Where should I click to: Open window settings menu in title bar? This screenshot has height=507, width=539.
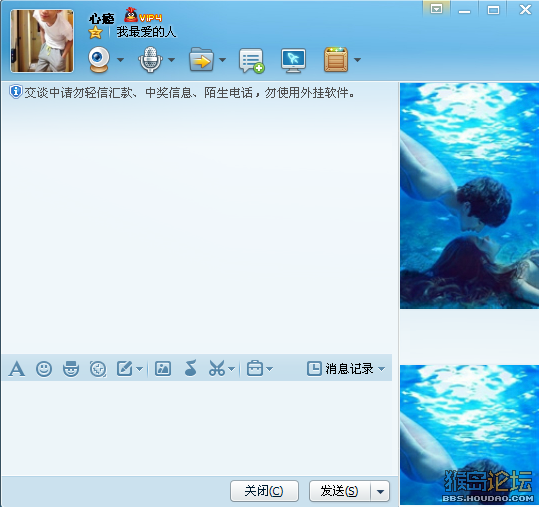click(437, 9)
